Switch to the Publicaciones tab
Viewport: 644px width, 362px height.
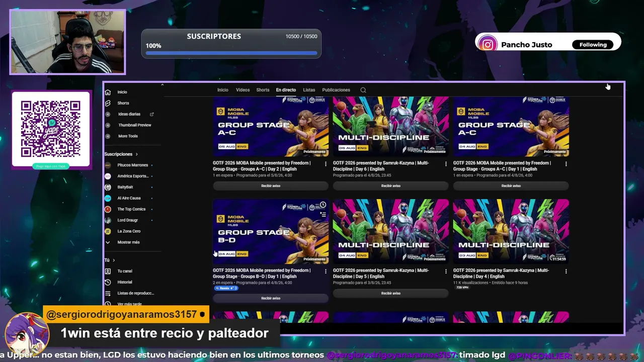click(336, 90)
